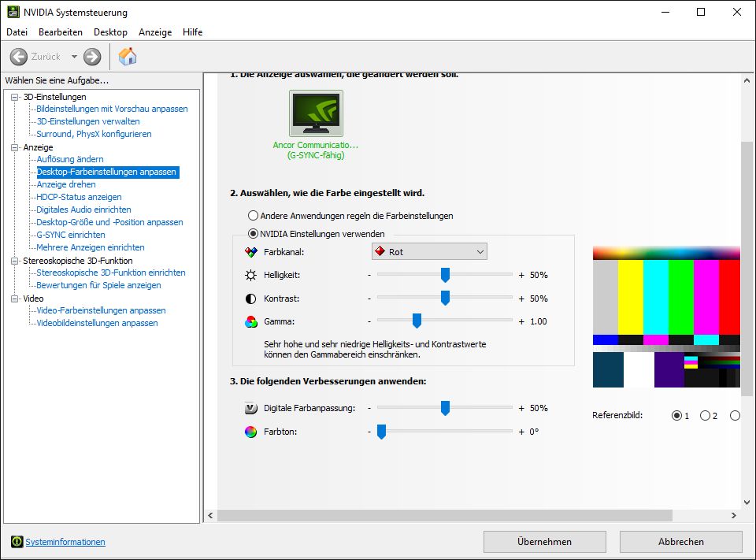Open the Desktop menu
The image size is (756, 560).
110,32
